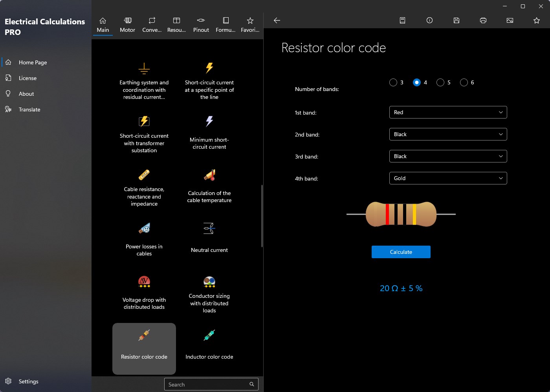Add calculation to favorites with star icon

pos(537,20)
